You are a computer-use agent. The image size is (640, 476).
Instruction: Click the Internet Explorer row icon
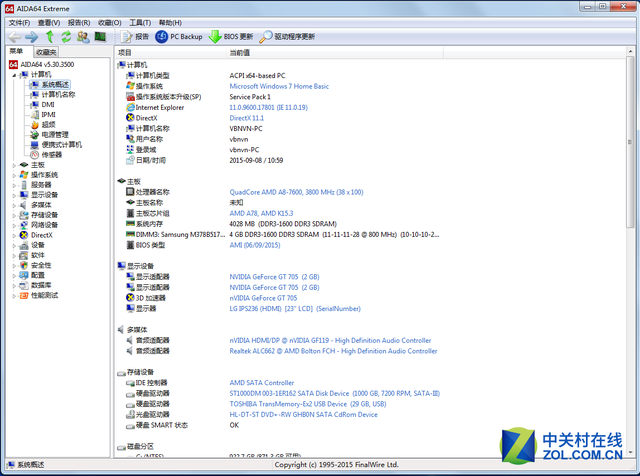pyautogui.click(x=130, y=107)
